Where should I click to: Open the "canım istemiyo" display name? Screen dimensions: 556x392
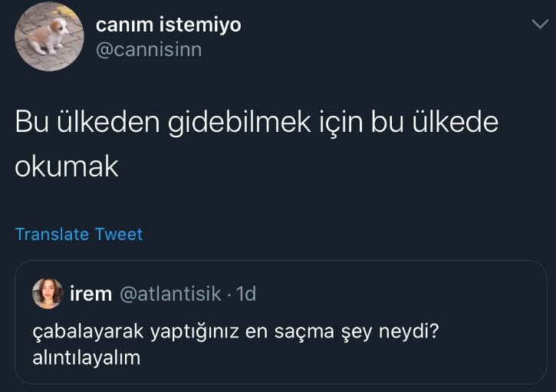click(168, 25)
